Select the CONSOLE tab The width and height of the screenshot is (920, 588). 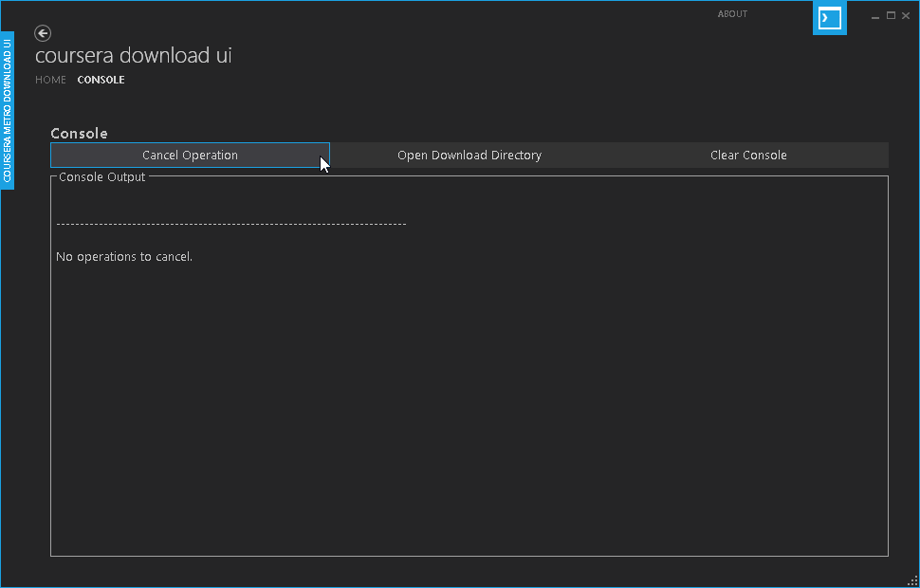101,80
